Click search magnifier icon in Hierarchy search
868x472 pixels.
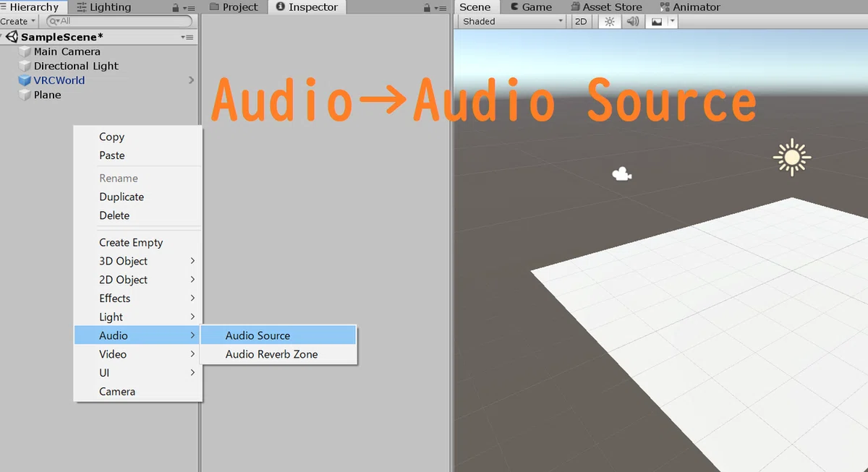coord(54,21)
